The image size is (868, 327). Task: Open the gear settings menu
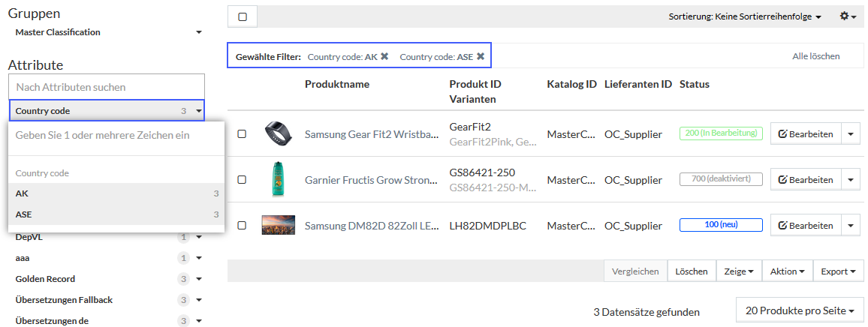[x=848, y=16]
